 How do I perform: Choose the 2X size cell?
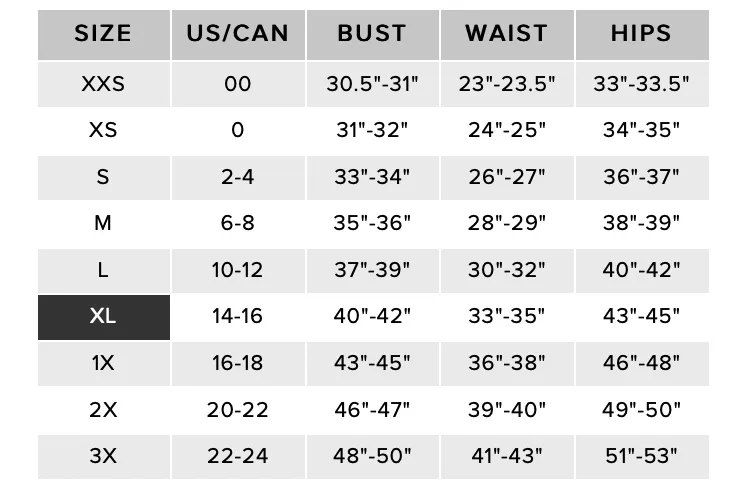[x=104, y=410]
